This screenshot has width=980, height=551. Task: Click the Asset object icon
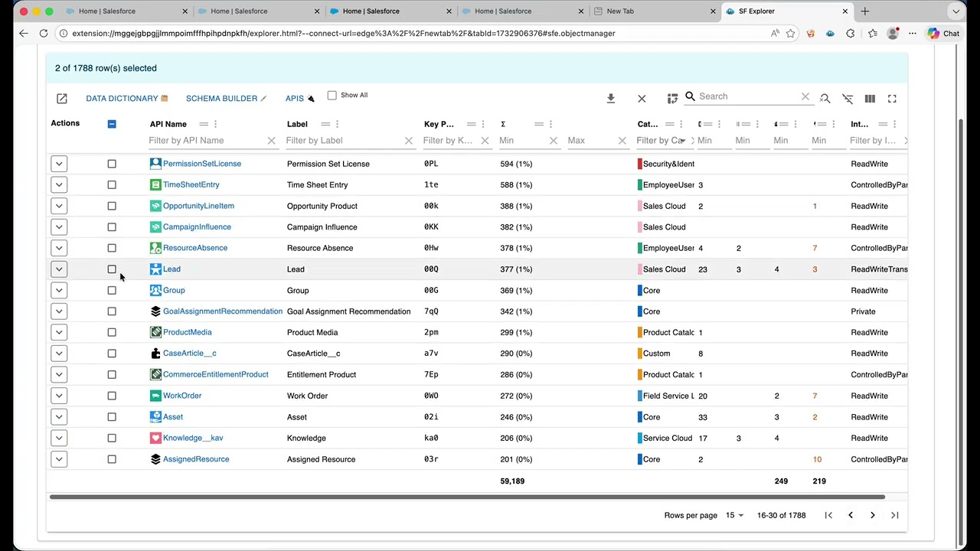(155, 417)
